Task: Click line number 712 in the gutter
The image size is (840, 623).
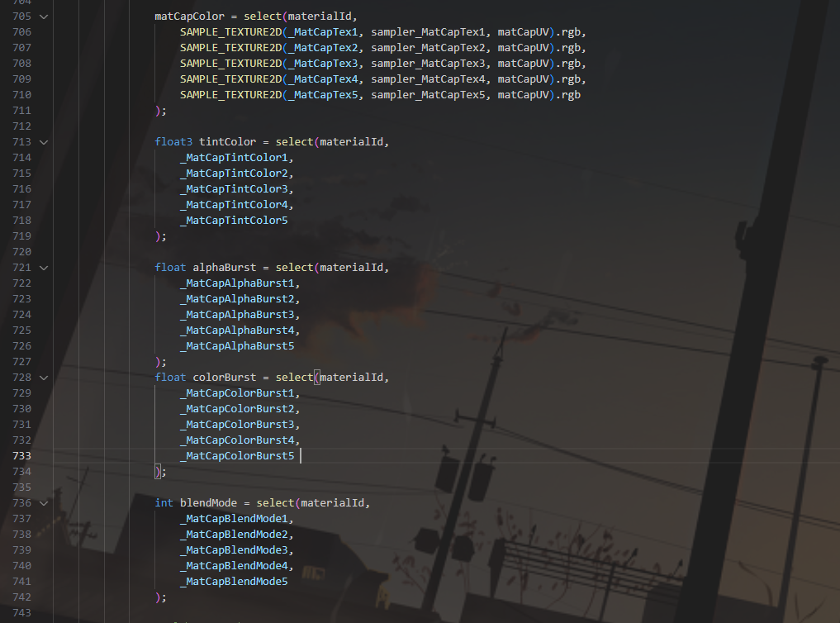Action: [22, 126]
